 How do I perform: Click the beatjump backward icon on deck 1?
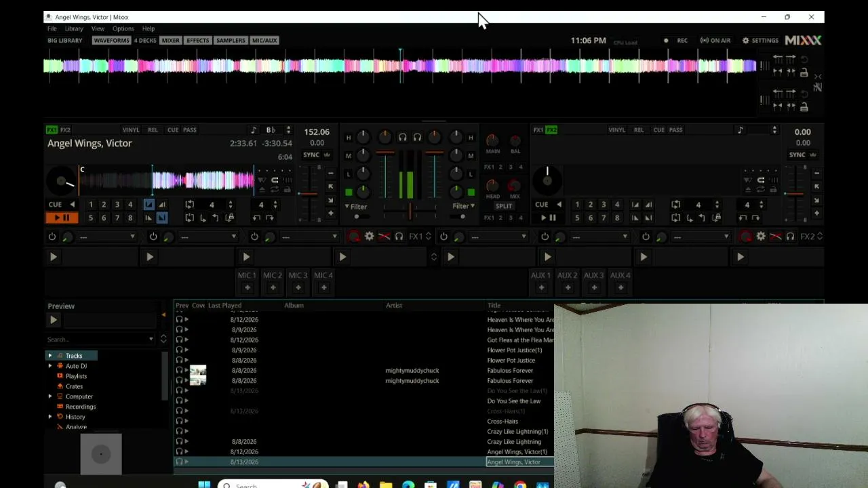pos(256,218)
